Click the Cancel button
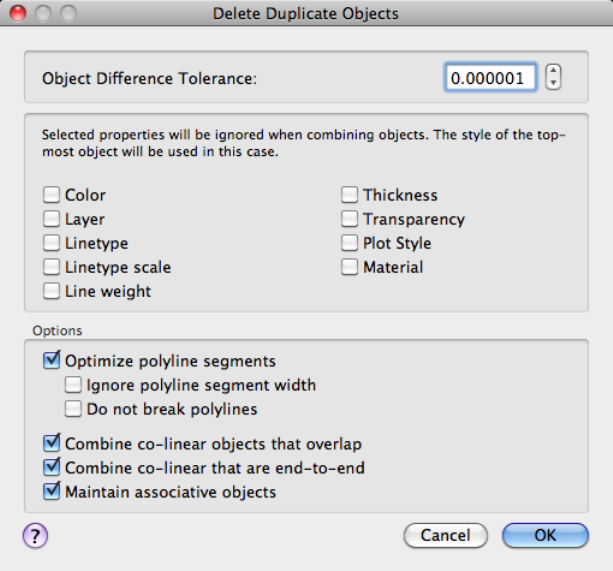Viewport: 613px width, 571px height. click(445, 535)
